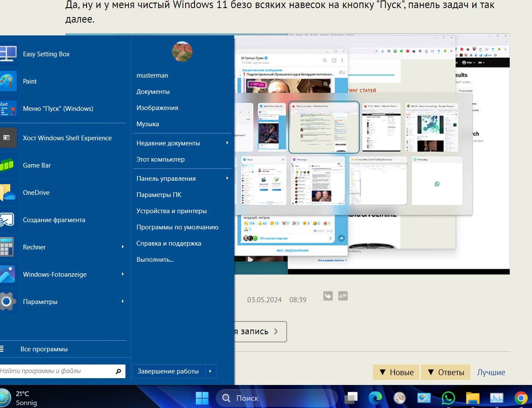Choose Выполнить… from the start menu
The image size is (532, 408).
[x=155, y=260]
